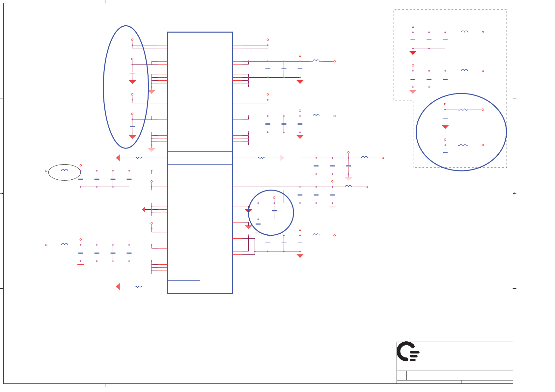Click the company logo in the title block
Viewport: 555px width, 392px height.
(408, 351)
